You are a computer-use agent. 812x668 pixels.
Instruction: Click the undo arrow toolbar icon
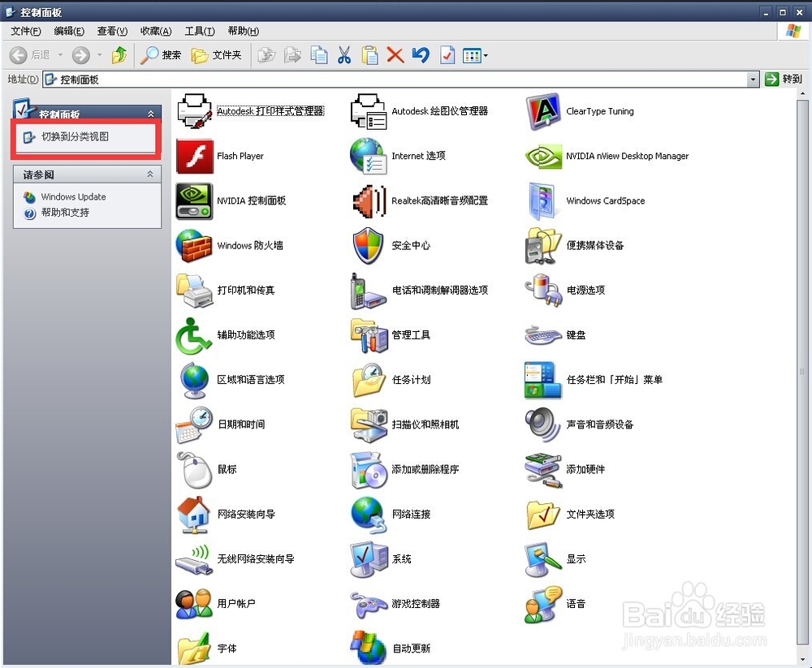(421, 55)
